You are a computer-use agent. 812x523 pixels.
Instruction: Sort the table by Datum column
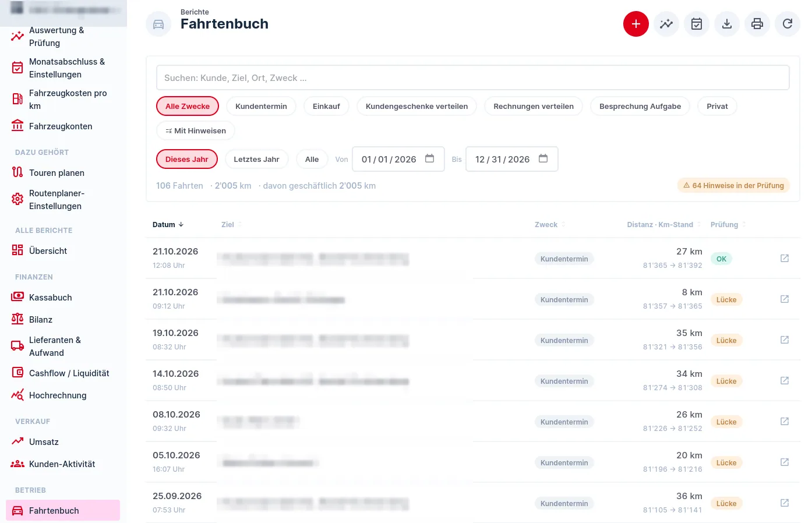point(168,225)
